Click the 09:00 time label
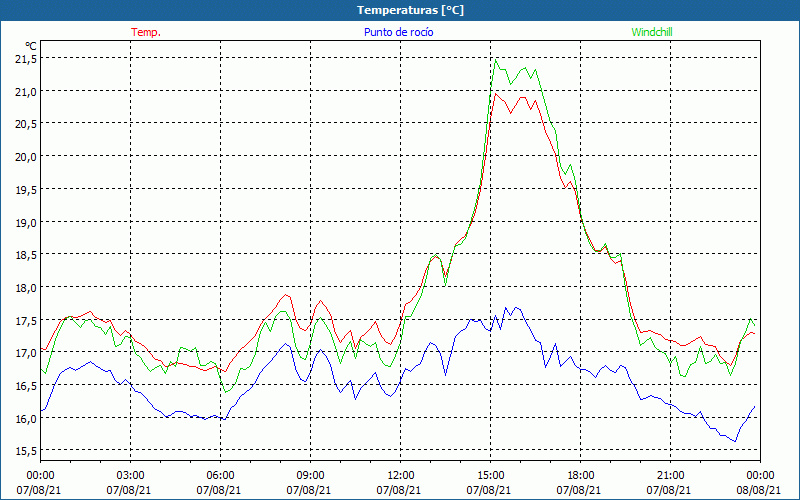The width and height of the screenshot is (800, 500). tap(310, 476)
